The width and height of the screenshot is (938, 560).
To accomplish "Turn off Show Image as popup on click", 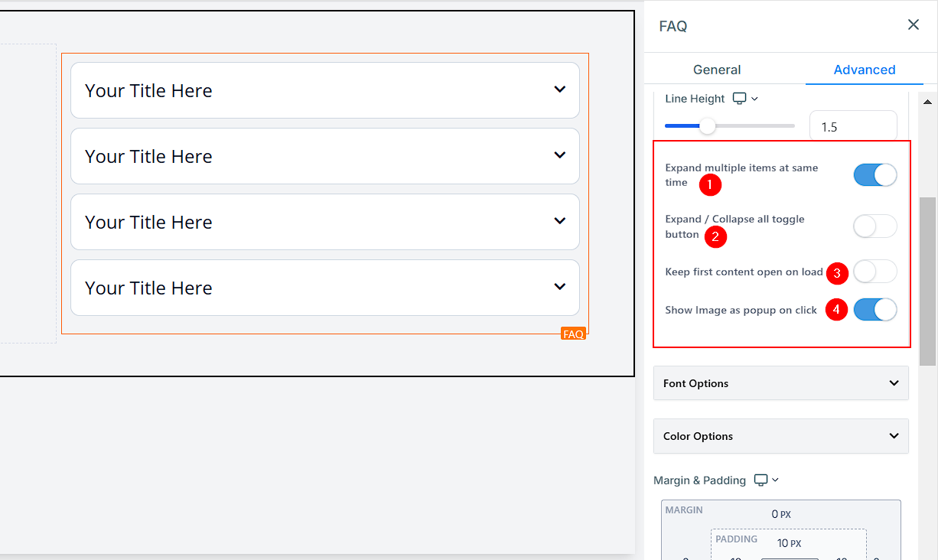I will pyautogui.click(x=874, y=310).
